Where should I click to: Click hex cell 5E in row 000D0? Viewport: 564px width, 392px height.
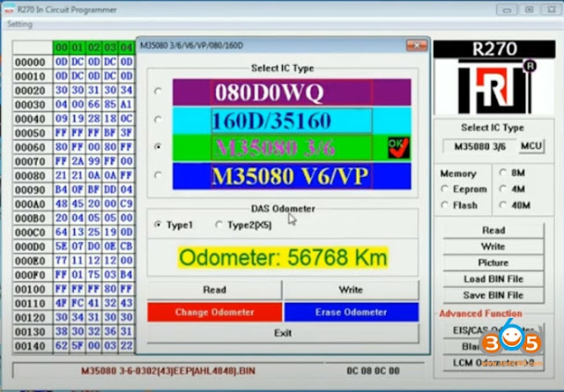pos(61,247)
